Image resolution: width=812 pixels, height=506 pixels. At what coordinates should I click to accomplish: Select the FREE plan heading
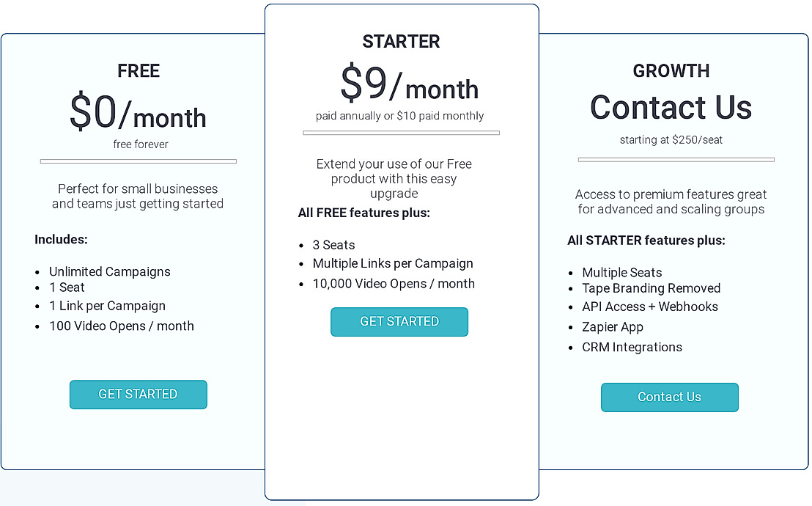pyautogui.click(x=139, y=71)
